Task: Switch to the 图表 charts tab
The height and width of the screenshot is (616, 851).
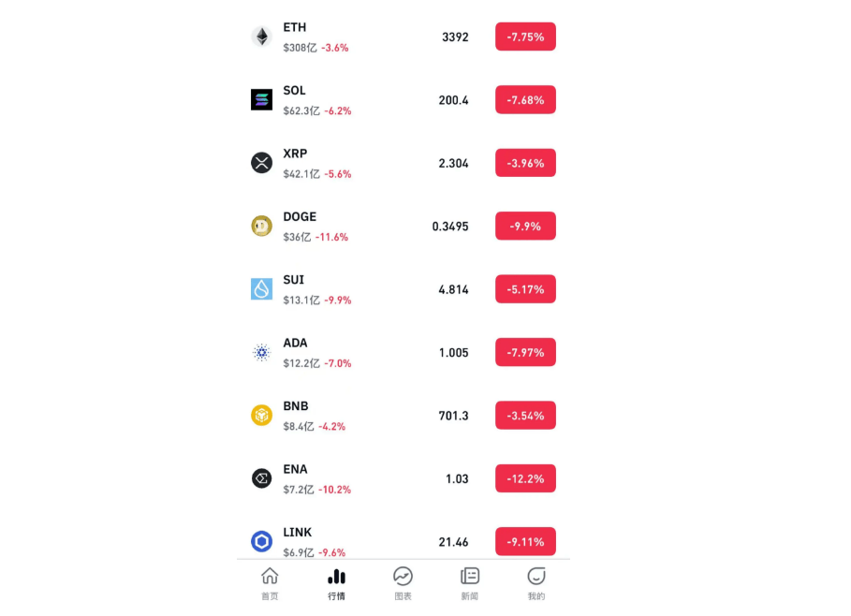Action: tap(403, 583)
